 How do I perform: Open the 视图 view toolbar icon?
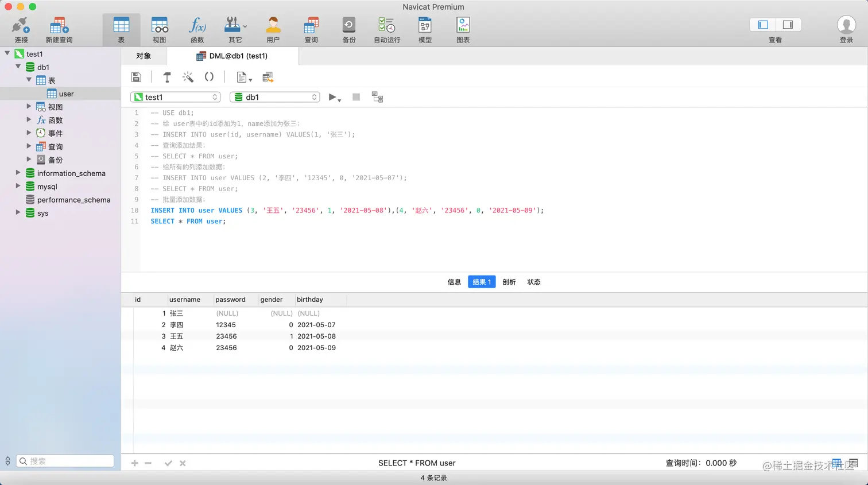click(x=159, y=30)
